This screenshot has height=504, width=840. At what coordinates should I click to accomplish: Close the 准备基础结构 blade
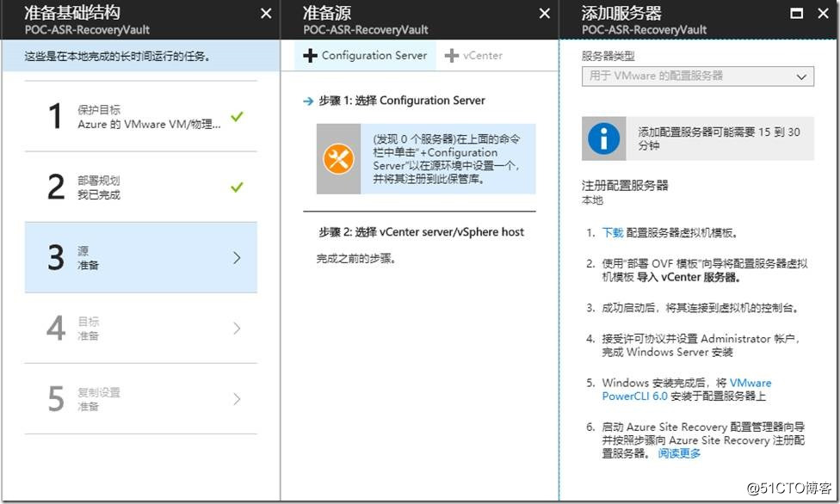(x=266, y=14)
